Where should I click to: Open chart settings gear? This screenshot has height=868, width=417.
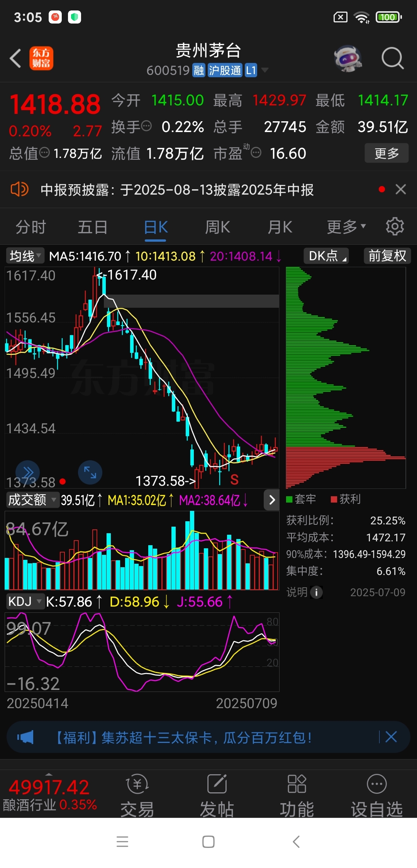[395, 226]
